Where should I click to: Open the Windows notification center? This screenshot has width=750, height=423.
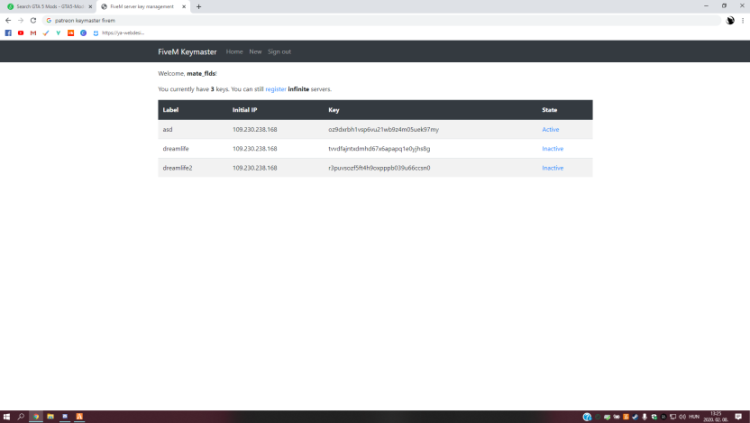pyautogui.click(x=739, y=417)
